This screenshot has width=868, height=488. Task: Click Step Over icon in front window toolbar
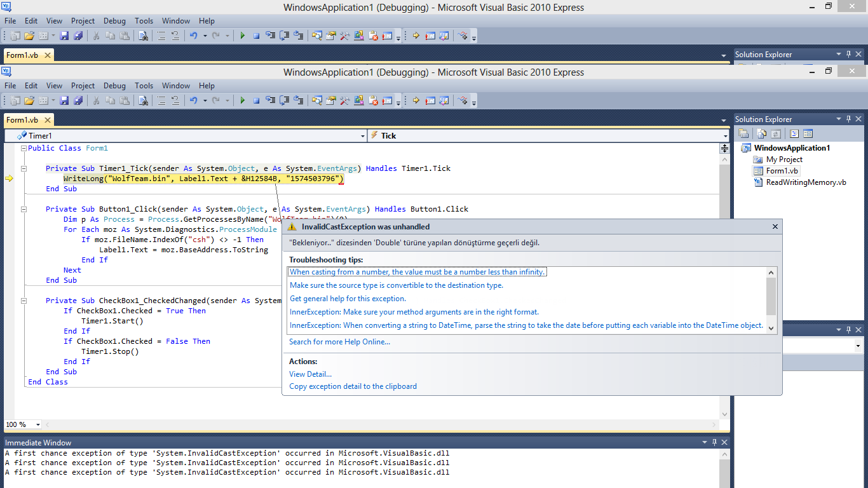284,100
